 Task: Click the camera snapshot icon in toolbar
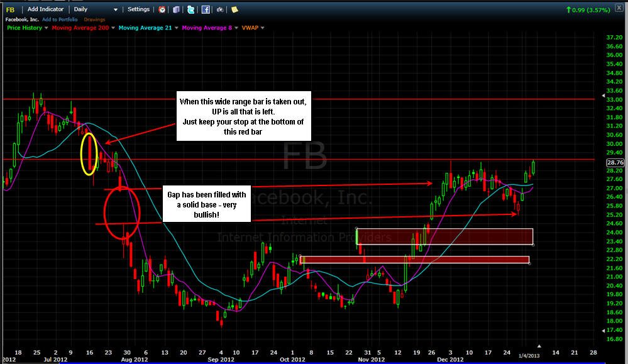220,9
